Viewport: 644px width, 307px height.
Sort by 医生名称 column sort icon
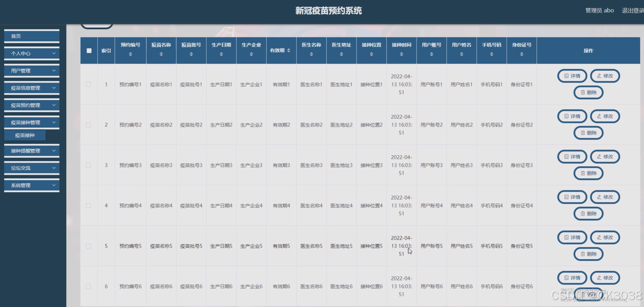(311, 54)
